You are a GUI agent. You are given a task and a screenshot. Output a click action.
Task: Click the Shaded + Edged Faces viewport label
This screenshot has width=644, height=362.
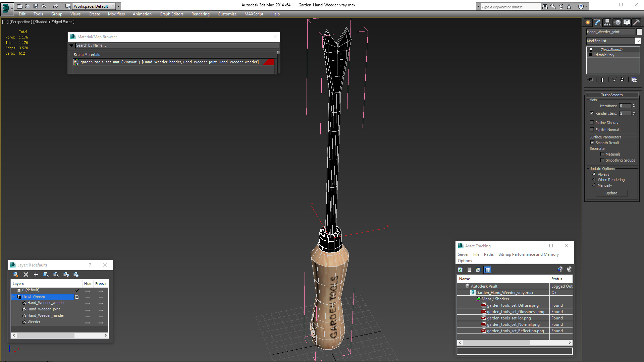tap(54, 22)
